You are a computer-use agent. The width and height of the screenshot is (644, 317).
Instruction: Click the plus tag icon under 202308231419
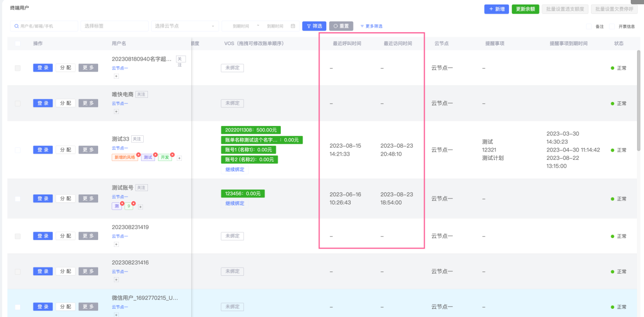point(116,244)
